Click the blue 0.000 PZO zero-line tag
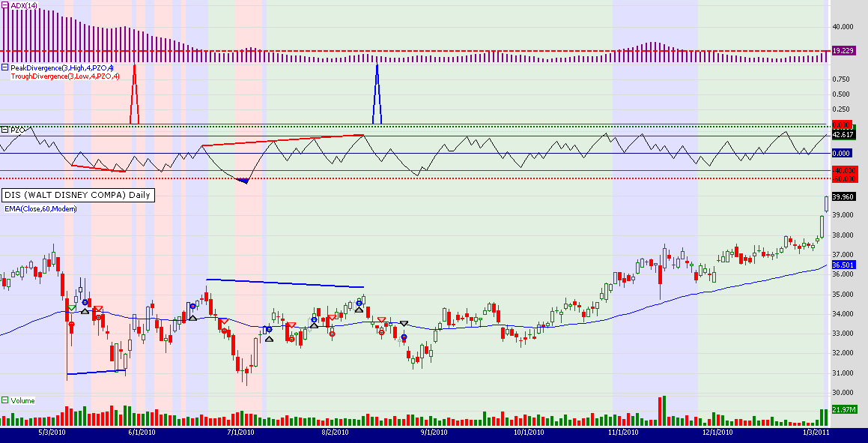This screenshot has width=868, height=443. [x=843, y=153]
